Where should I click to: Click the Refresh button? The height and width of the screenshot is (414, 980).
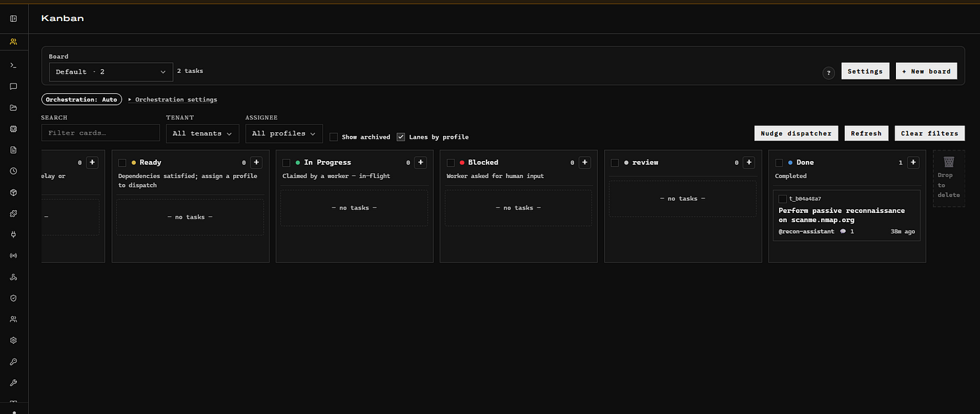[866, 133]
